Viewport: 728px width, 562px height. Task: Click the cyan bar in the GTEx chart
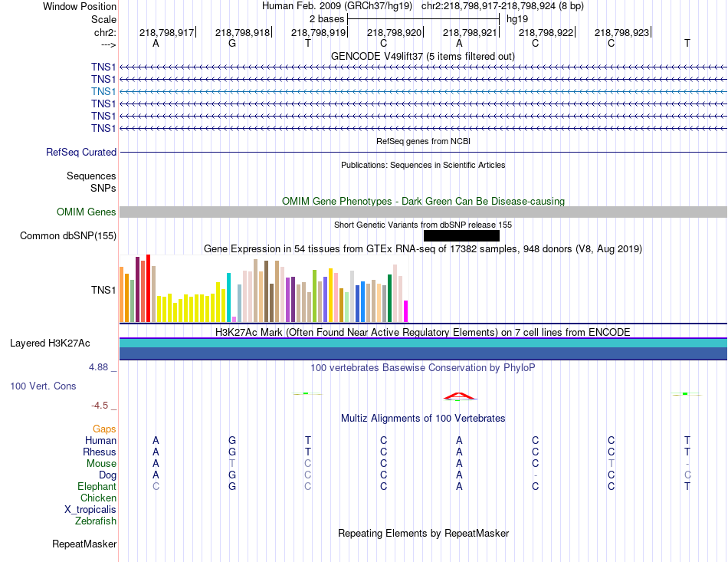228,297
